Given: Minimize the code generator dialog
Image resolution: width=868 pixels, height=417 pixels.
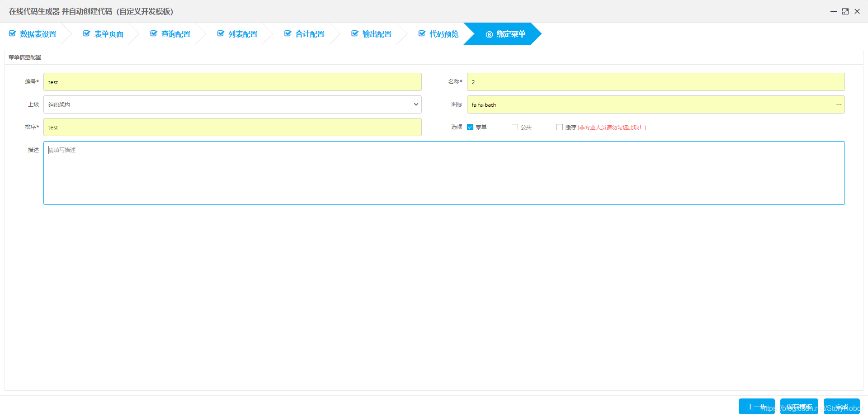Looking at the screenshot, I should [x=834, y=11].
